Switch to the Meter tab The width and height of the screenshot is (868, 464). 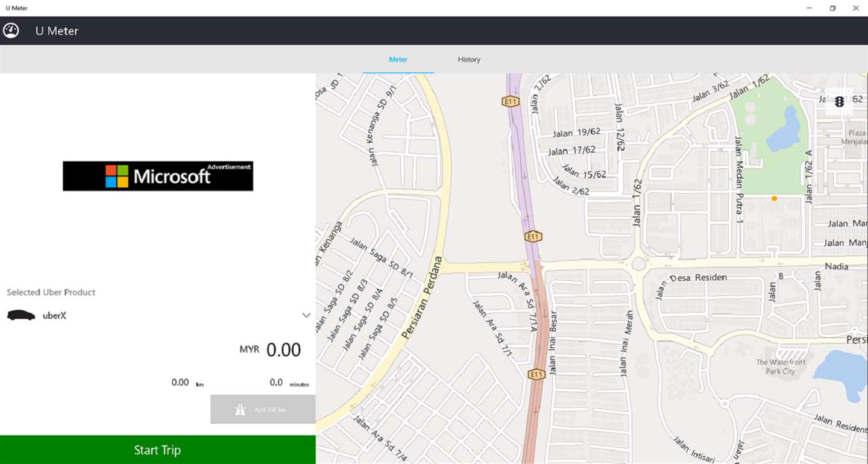(x=398, y=59)
